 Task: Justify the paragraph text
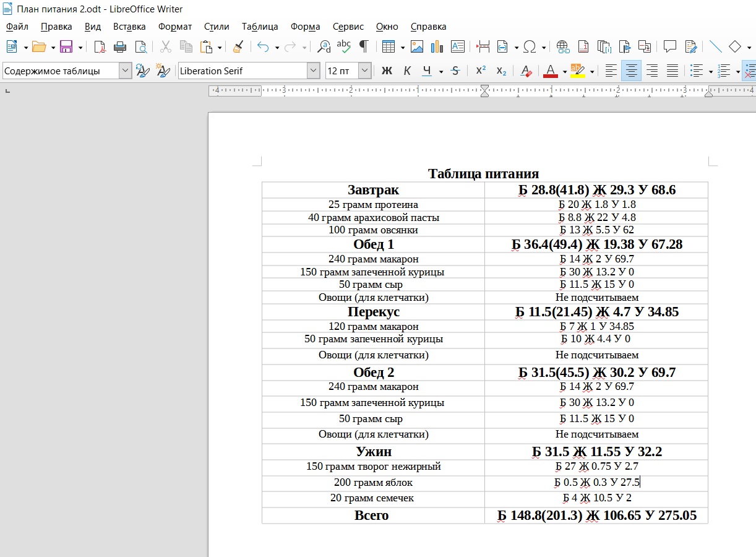[672, 71]
